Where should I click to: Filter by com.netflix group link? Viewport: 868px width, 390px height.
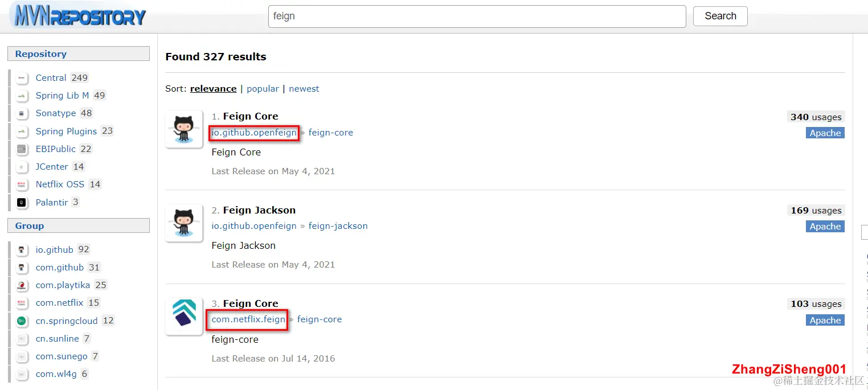coord(59,303)
